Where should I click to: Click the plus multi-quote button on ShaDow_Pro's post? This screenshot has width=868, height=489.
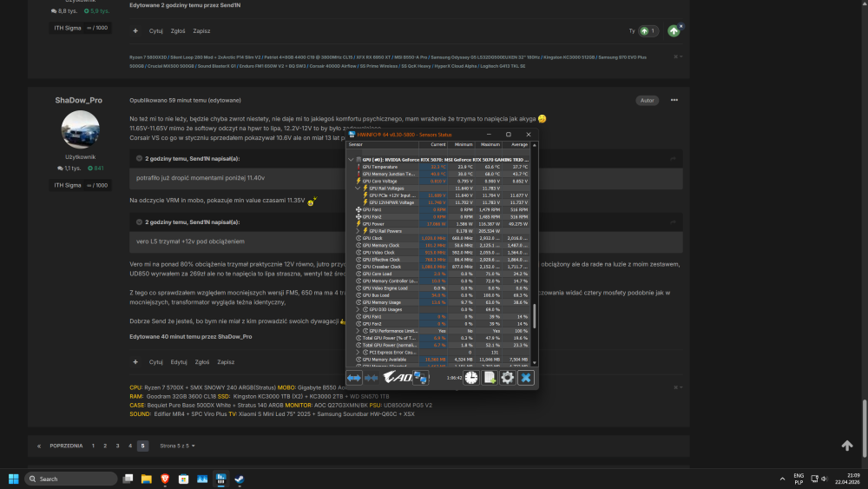coord(135,362)
